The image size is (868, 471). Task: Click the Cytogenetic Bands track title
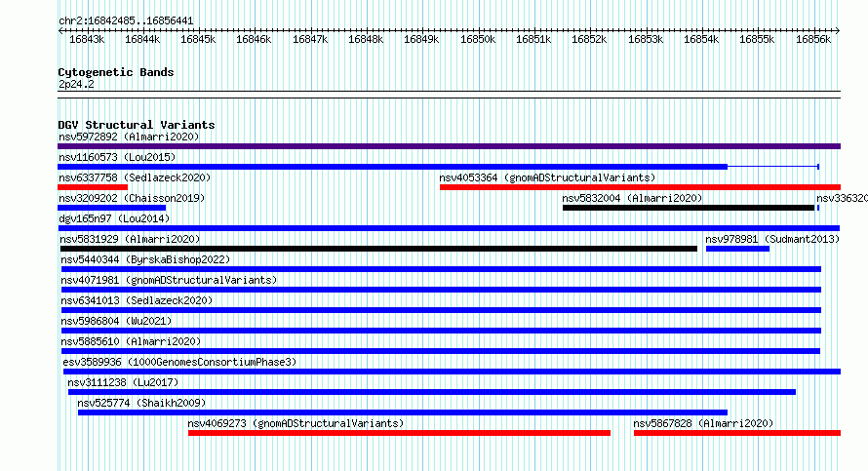(116, 72)
